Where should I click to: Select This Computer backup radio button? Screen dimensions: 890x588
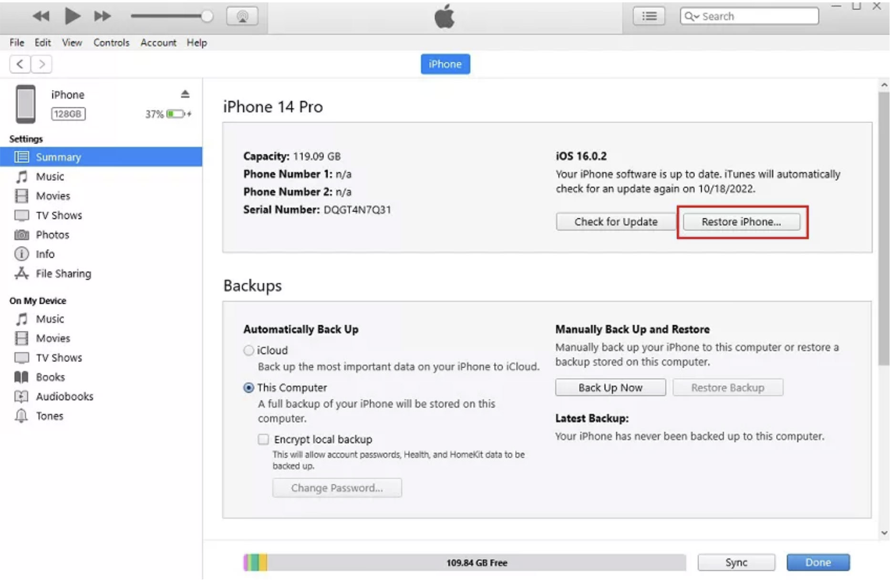[x=248, y=388]
